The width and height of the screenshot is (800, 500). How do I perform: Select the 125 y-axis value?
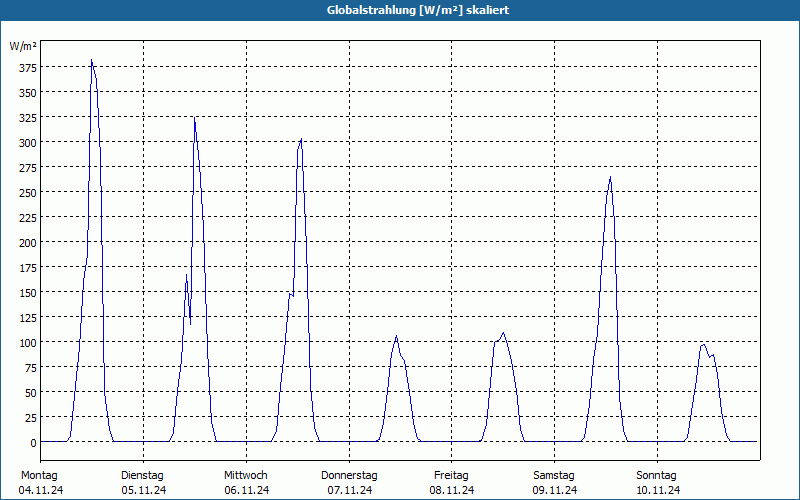tap(28, 318)
